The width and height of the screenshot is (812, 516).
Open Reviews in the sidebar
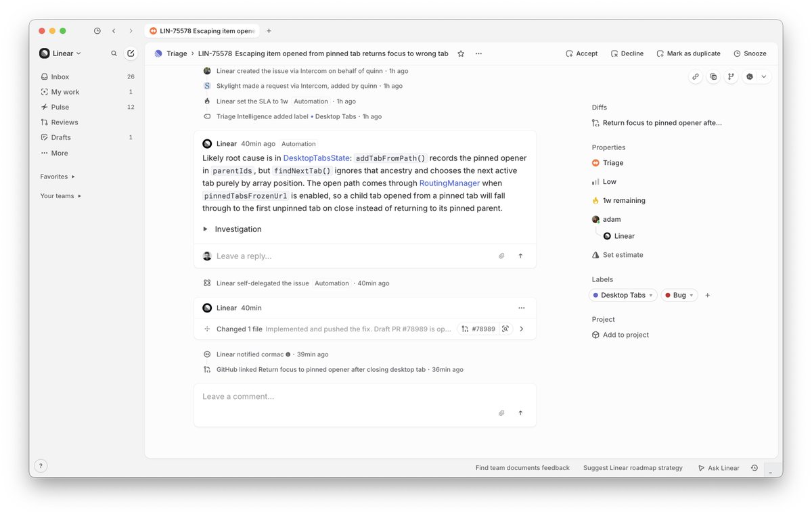click(x=87, y=122)
